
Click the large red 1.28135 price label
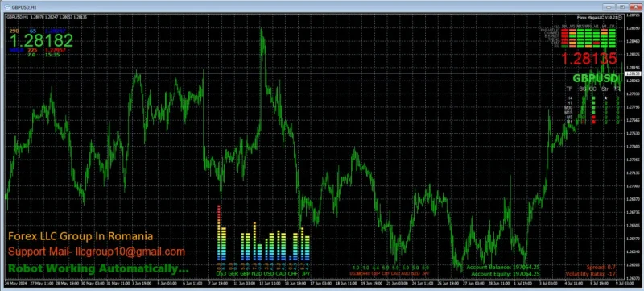(589, 59)
